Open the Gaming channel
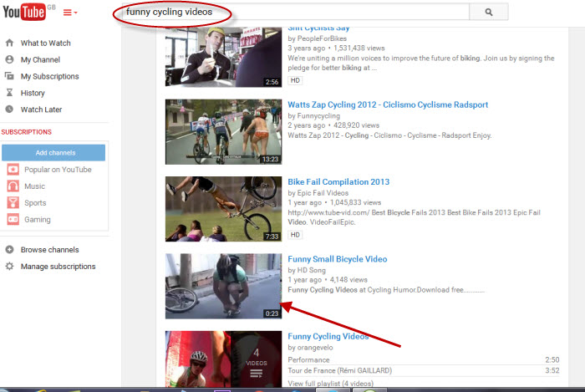This screenshot has height=392, width=585. [x=38, y=220]
